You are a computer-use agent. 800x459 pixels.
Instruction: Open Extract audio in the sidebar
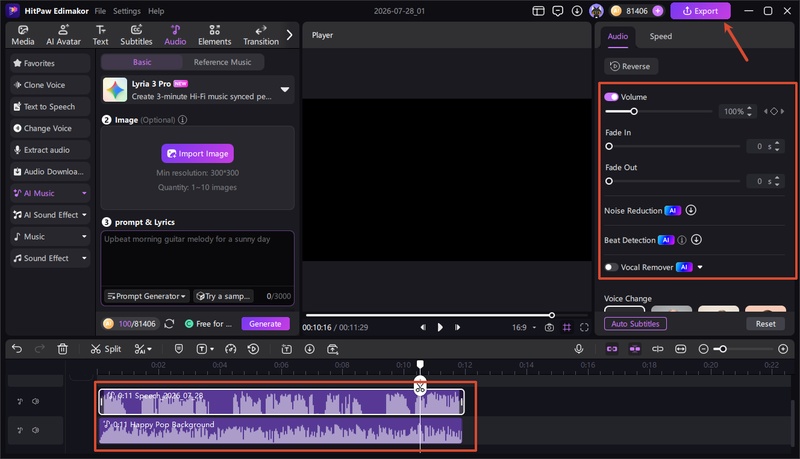click(x=50, y=150)
